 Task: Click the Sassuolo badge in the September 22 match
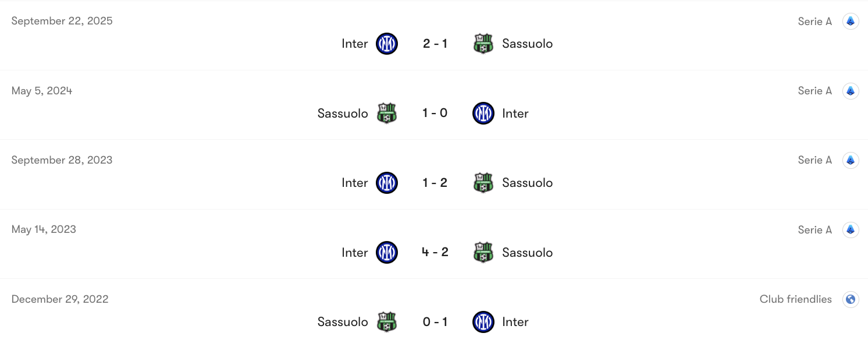click(x=483, y=44)
